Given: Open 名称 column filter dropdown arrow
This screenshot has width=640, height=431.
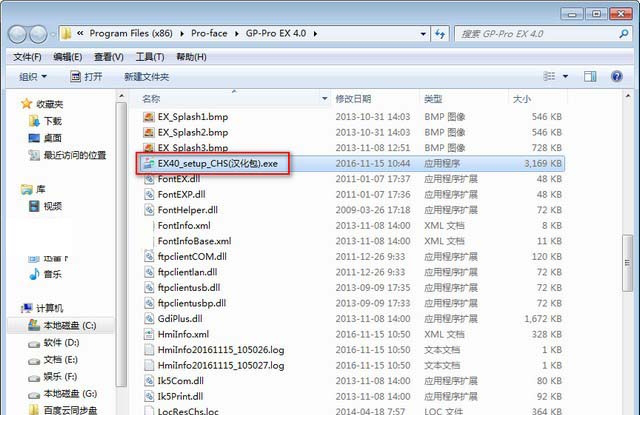Looking at the screenshot, I should [x=324, y=99].
